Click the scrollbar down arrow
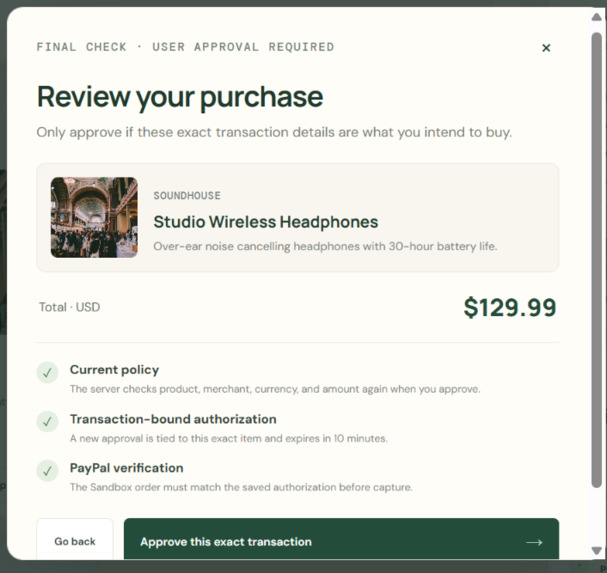 (x=597, y=550)
